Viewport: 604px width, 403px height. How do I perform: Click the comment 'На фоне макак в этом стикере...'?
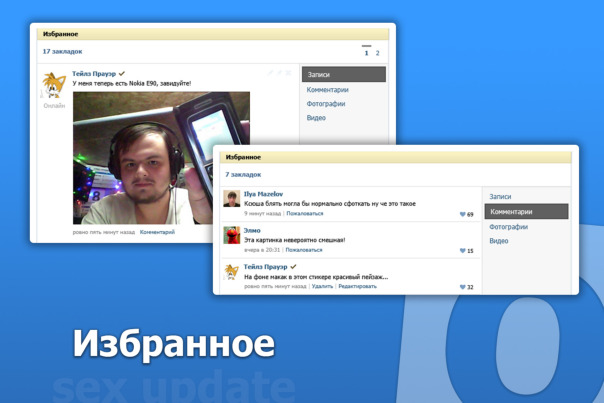(x=316, y=277)
